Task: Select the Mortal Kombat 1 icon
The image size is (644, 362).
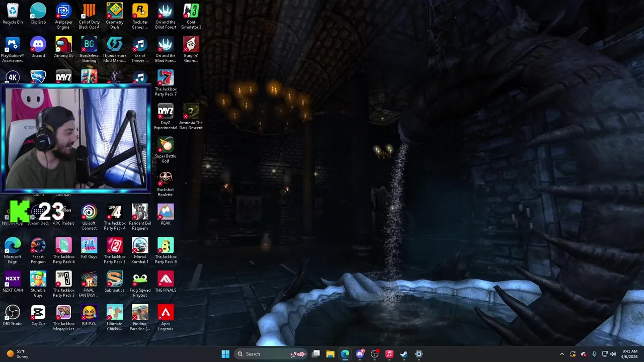Action: tap(140, 251)
